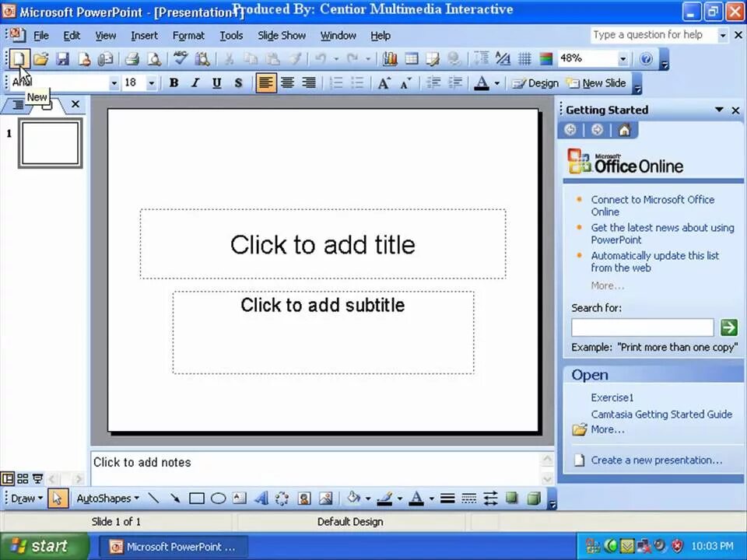This screenshot has height=560, width=747.
Task: Open the Insert menu
Action: [145, 36]
